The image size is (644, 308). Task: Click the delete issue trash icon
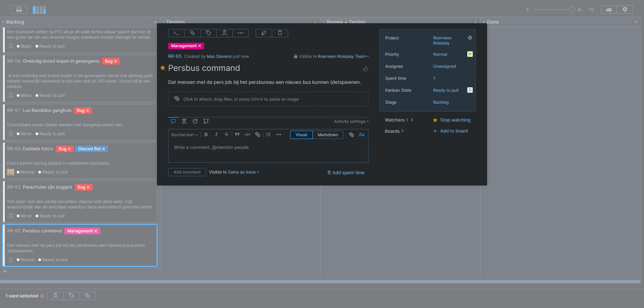[x=280, y=33]
